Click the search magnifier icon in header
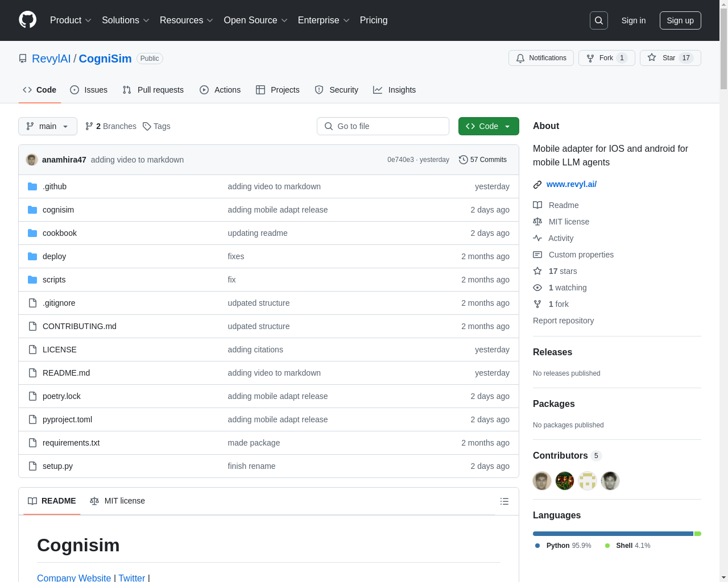Screen dimensions: 728x582 click(x=599, y=20)
